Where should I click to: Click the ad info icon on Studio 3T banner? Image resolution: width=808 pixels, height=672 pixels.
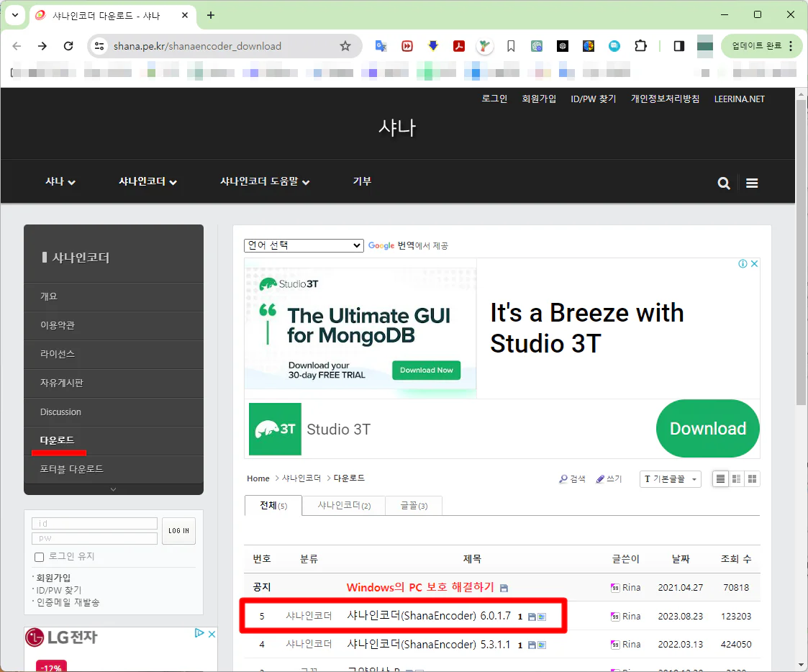tap(743, 264)
